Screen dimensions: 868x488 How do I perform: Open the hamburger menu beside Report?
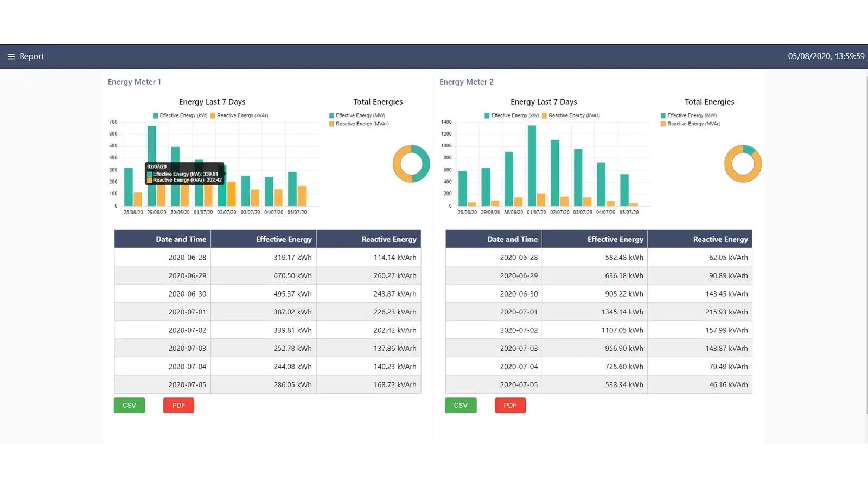click(11, 56)
